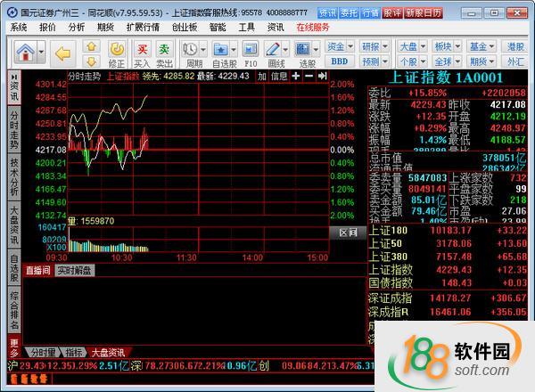Open the 扩展行情 menu
535x392 pixels.
143,28
